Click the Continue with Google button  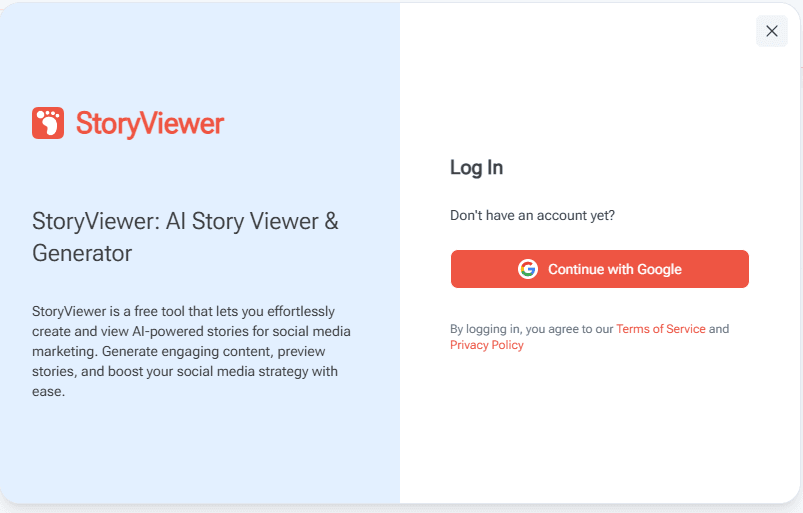click(x=600, y=269)
